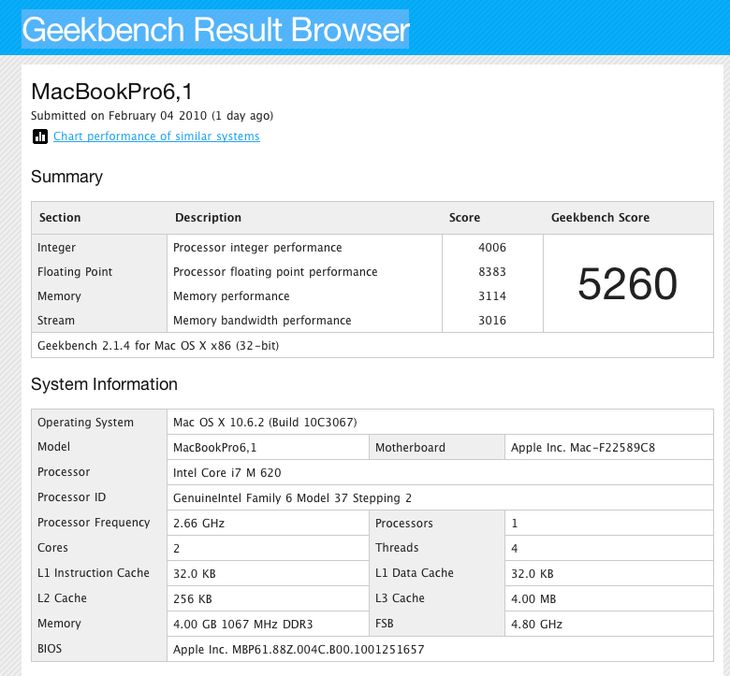Select Apple Inc. Mac-F22589C8 motherboard value
This screenshot has height=676, width=730.
click(583, 447)
